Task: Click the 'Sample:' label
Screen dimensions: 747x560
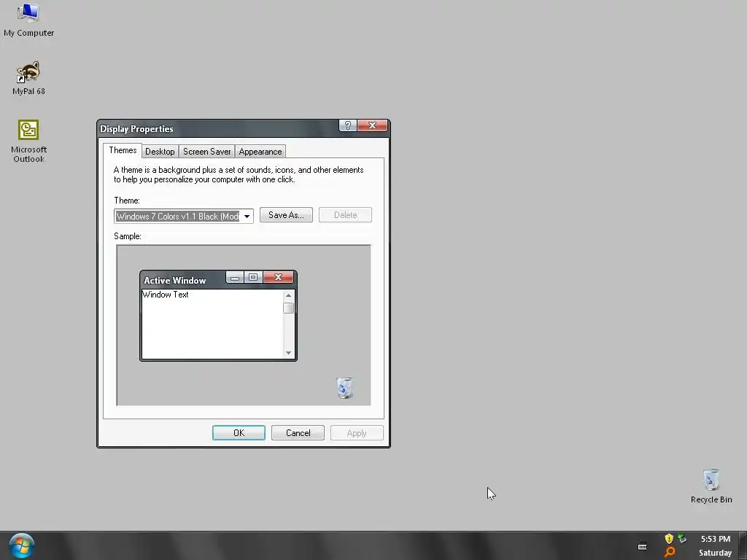Action: pyautogui.click(x=127, y=236)
